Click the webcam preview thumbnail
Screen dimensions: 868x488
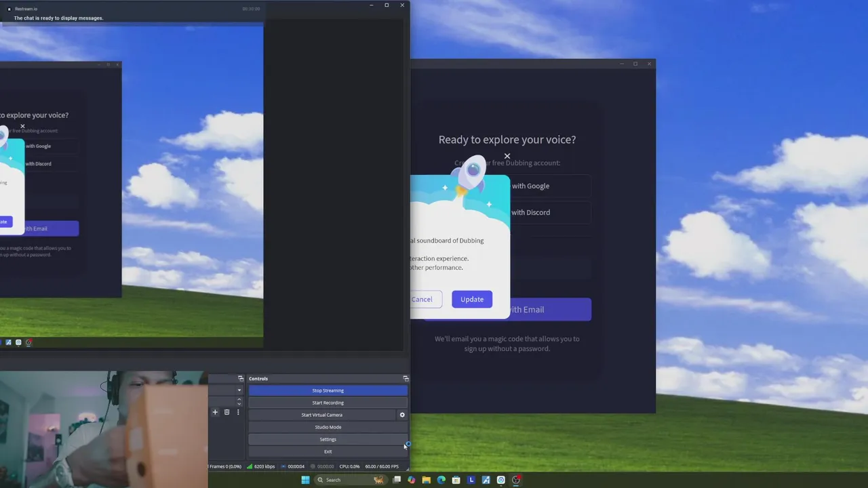[x=104, y=429]
